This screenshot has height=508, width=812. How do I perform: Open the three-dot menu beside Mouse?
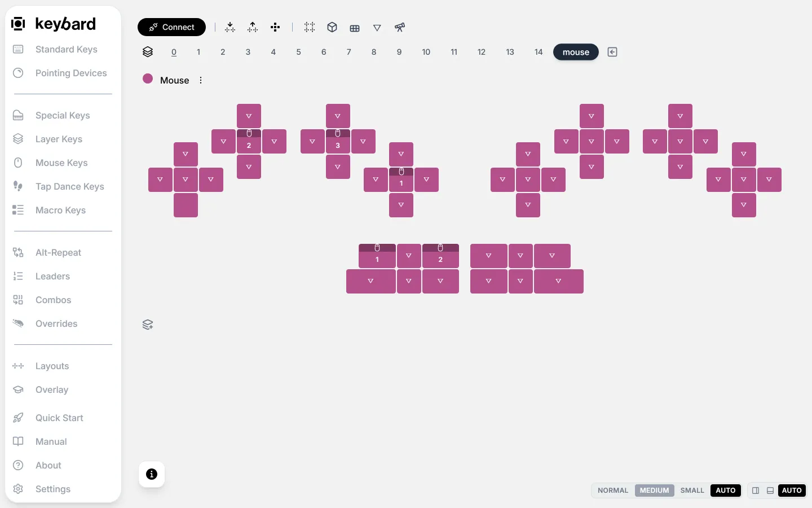(201, 80)
